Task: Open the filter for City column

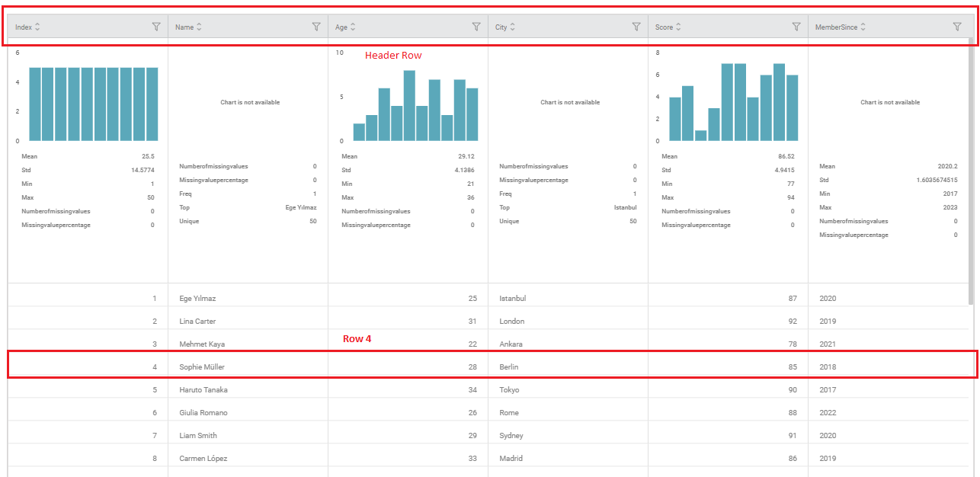Action: (x=636, y=27)
